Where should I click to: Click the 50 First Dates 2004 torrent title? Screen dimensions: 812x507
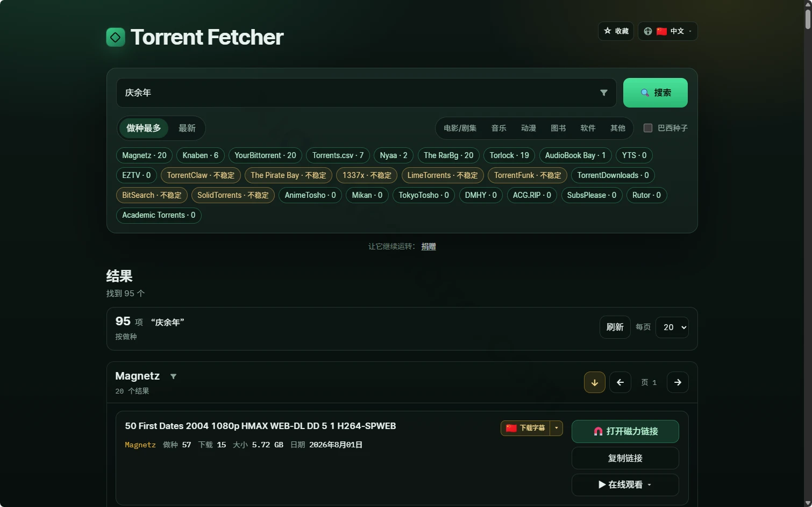coord(260,426)
